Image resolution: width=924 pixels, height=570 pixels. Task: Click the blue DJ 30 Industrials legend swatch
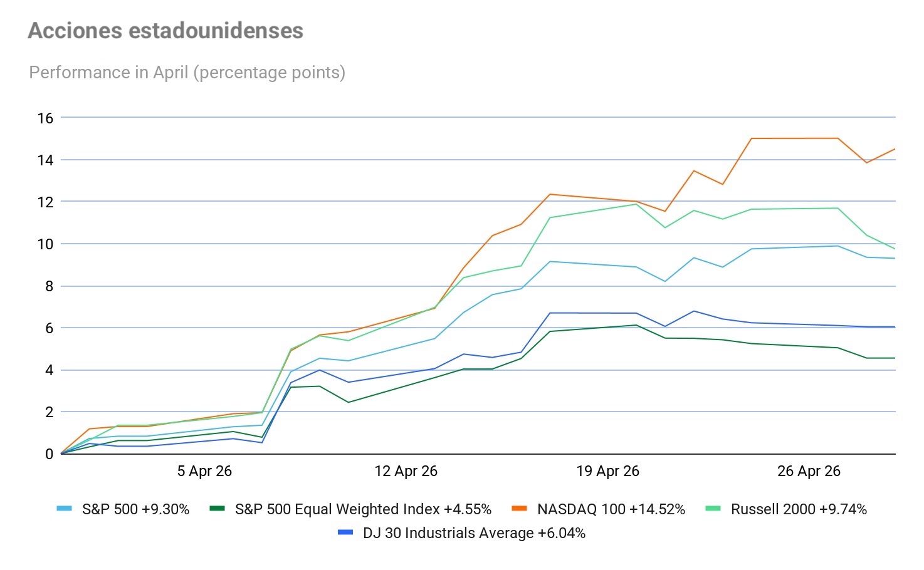click(345, 532)
